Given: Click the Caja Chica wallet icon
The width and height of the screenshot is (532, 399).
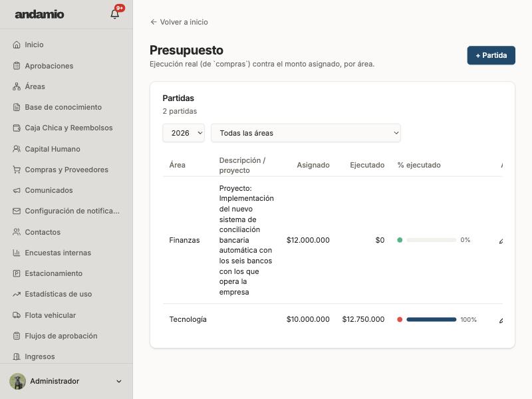Looking at the screenshot, I should pyautogui.click(x=17, y=128).
